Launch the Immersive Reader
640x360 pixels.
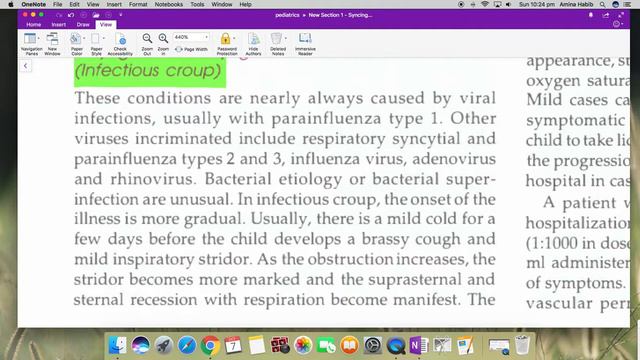pyautogui.click(x=305, y=44)
